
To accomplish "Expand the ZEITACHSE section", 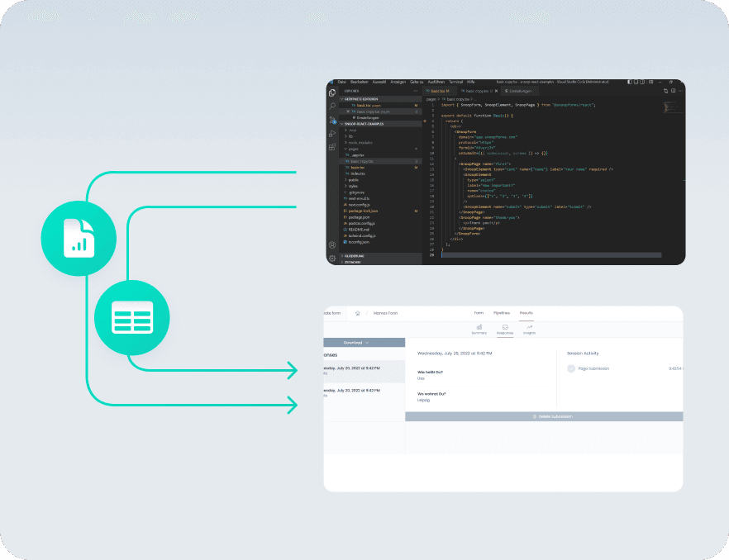I will point(381,262).
